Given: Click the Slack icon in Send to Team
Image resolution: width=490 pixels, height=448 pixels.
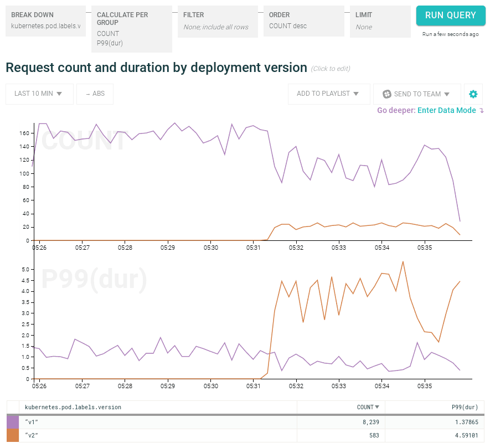Looking at the screenshot, I should [387, 94].
